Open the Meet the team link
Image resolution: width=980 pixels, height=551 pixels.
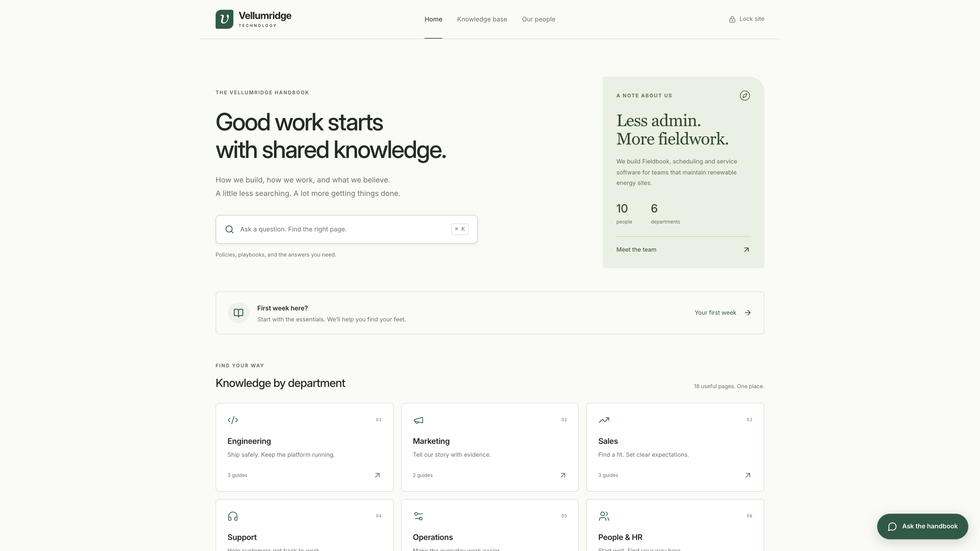tap(683, 250)
